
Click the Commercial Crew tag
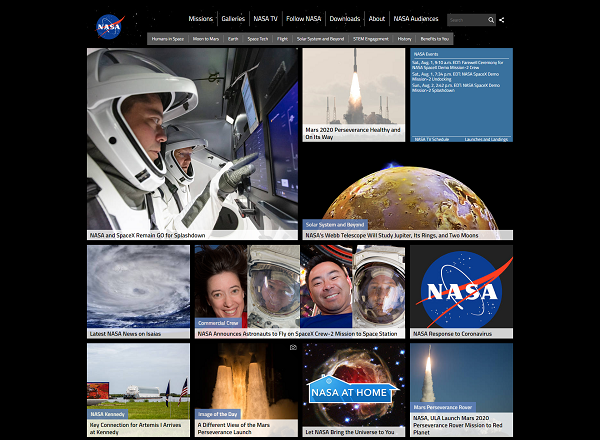coord(218,323)
